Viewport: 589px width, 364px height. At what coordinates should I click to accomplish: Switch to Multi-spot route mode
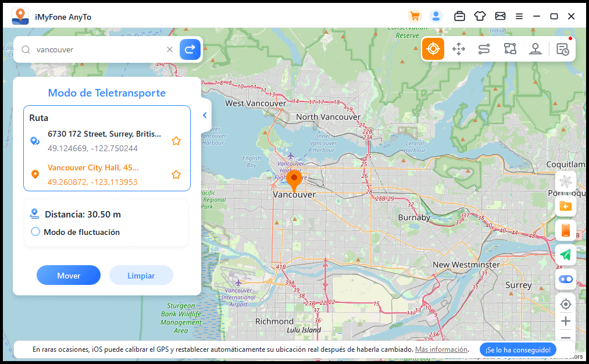(510, 49)
